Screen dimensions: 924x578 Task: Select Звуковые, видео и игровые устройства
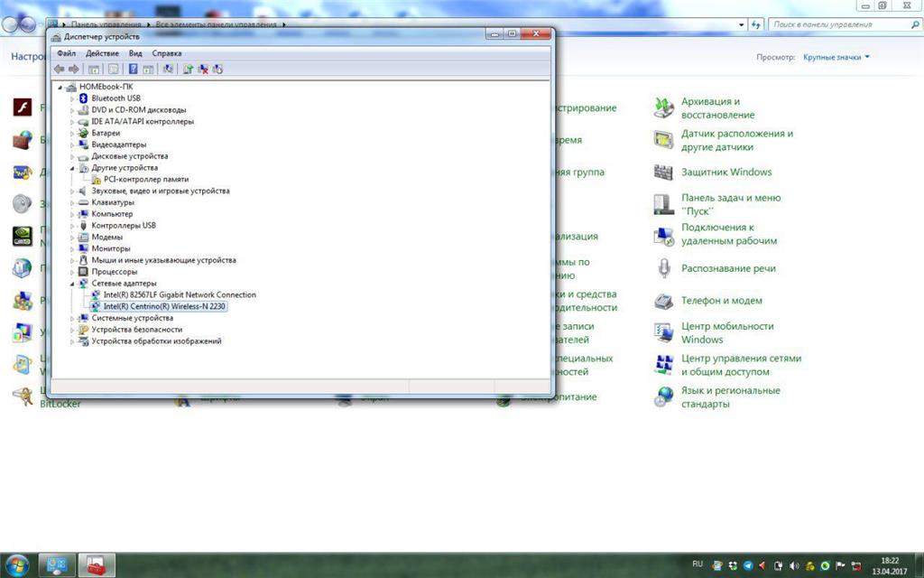pos(161,191)
